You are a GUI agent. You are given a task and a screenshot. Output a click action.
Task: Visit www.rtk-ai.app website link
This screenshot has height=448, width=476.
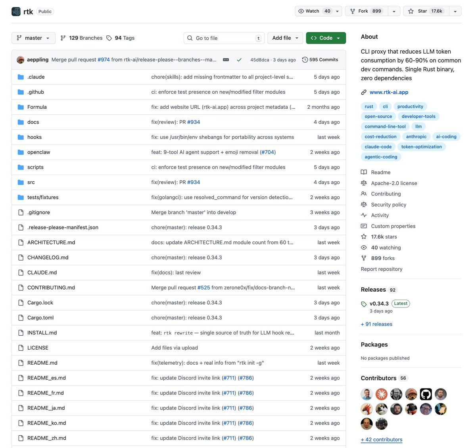[x=389, y=92]
